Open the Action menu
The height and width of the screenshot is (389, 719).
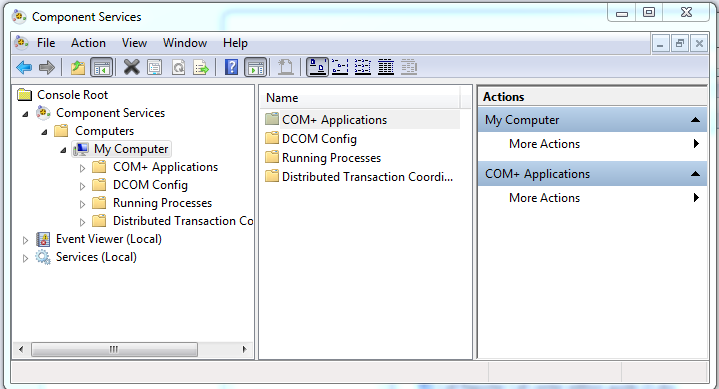click(88, 43)
